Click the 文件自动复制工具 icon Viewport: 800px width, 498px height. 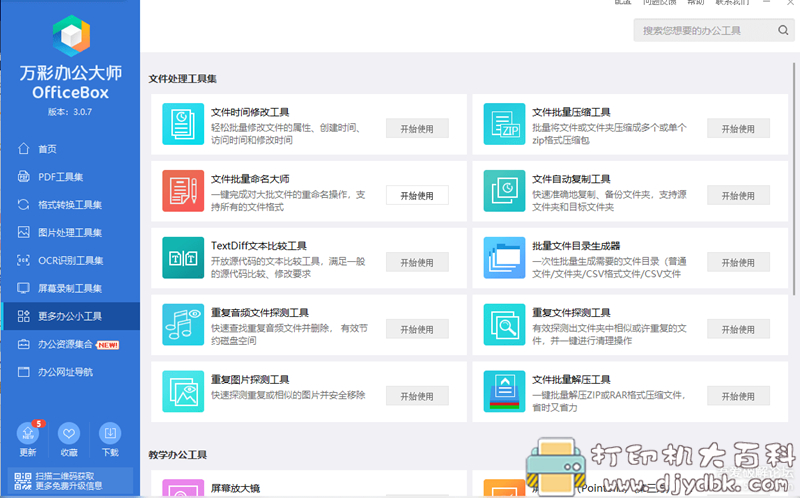pos(505,191)
